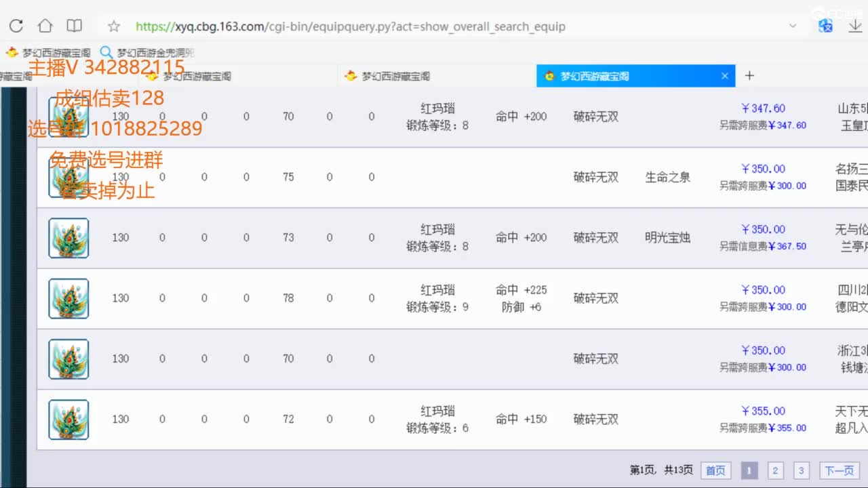This screenshot has height=488, width=868.
Task: Open equipment thumbnail in the 命中 +225 row
Action: (x=68, y=298)
